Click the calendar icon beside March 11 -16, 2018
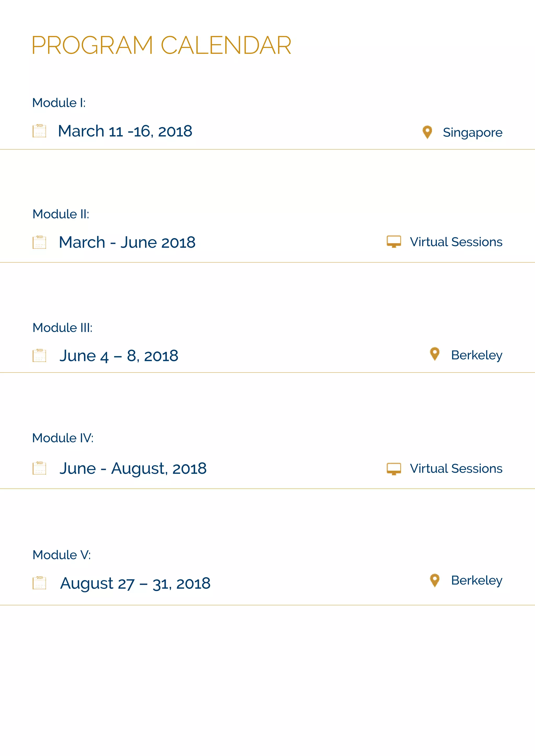 click(39, 131)
